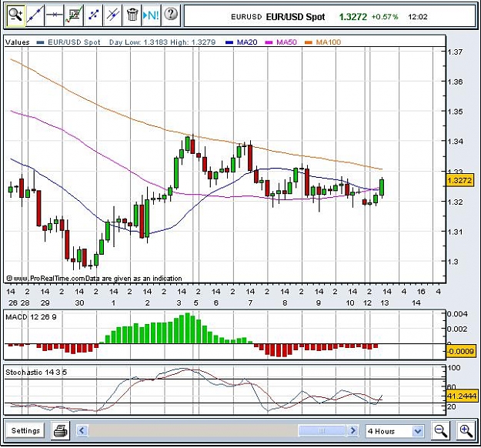
Task: Click the trash can delete icon
Action: 132,15
